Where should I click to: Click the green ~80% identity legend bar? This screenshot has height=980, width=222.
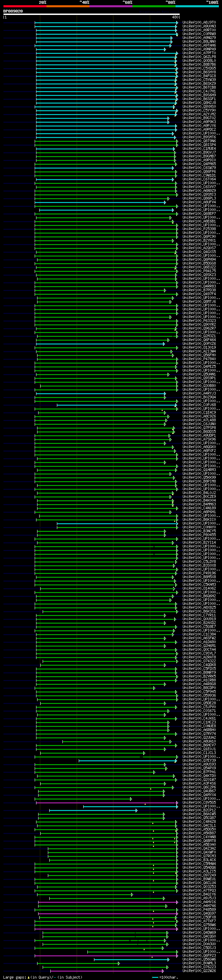pos(154,6)
